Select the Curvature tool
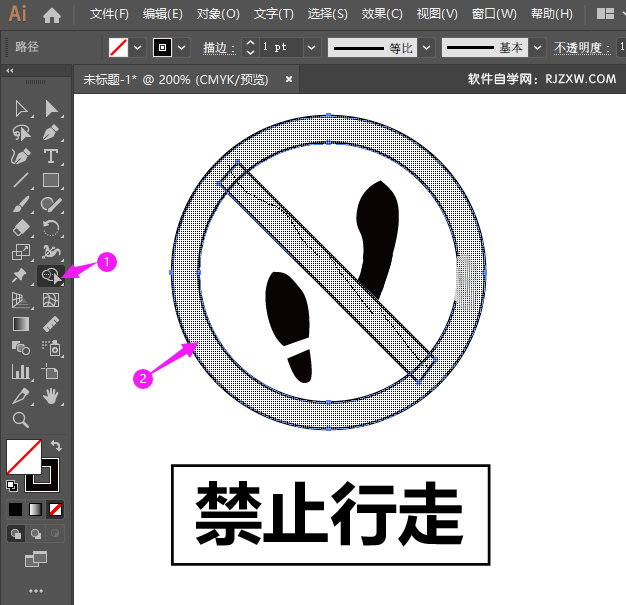This screenshot has height=605, width=626. coord(21,157)
